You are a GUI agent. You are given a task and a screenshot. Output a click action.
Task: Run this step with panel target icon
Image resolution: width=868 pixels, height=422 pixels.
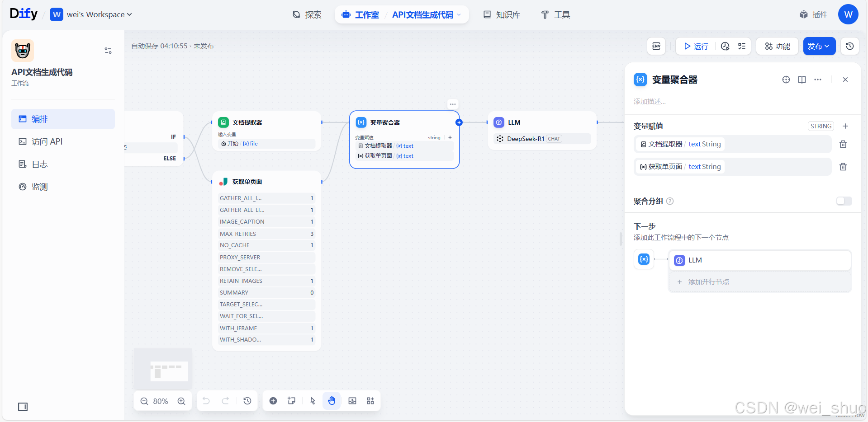786,80
